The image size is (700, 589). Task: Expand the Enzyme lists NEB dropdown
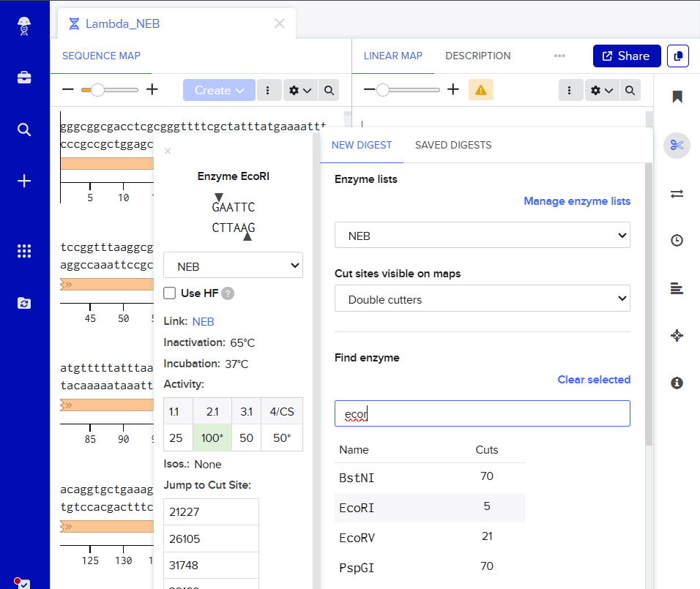click(x=482, y=236)
